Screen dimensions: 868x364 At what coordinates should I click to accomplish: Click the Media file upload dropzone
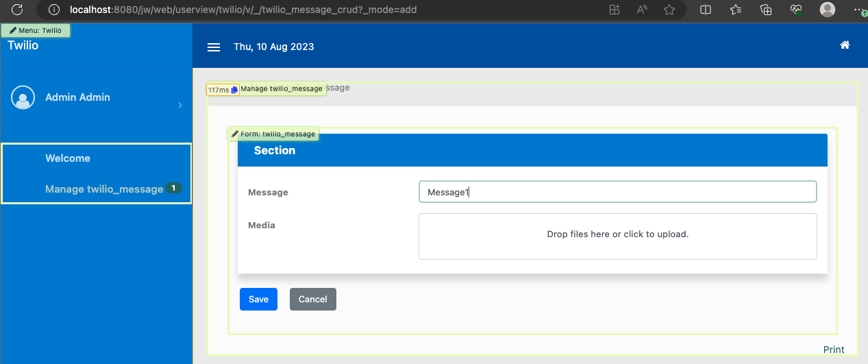(x=617, y=236)
